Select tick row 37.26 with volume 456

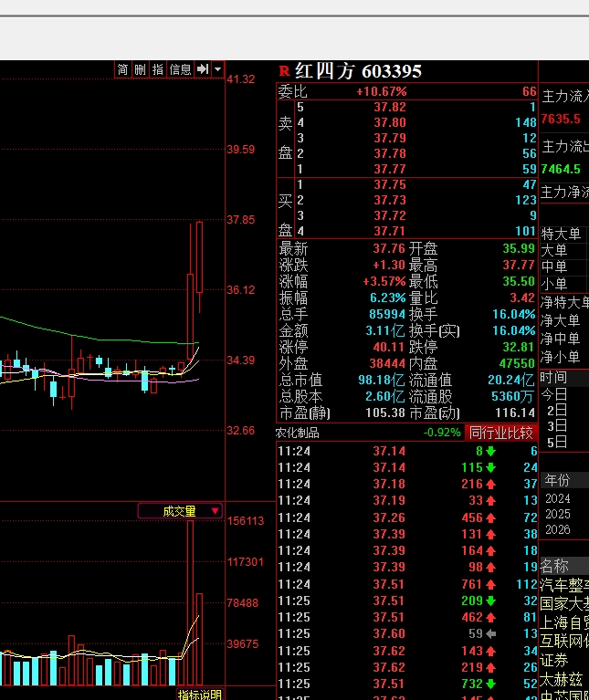point(406,517)
